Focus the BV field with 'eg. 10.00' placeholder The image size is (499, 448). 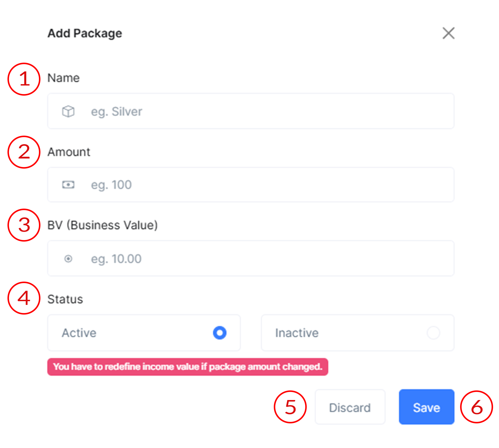tap(258, 259)
